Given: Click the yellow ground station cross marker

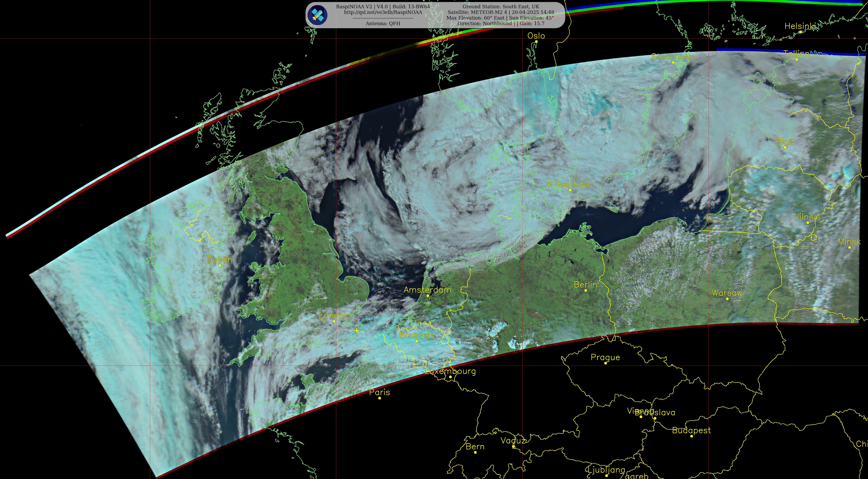Looking at the screenshot, I should [x=357, y=331].
